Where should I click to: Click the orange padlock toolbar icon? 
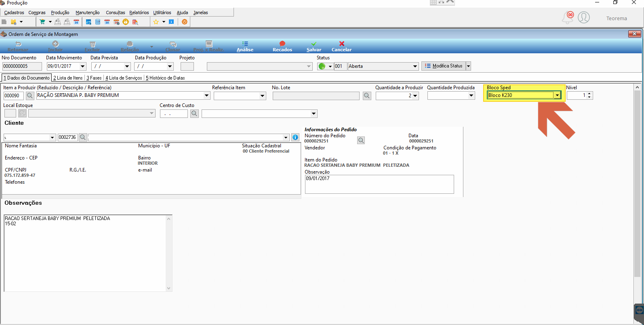126,22
